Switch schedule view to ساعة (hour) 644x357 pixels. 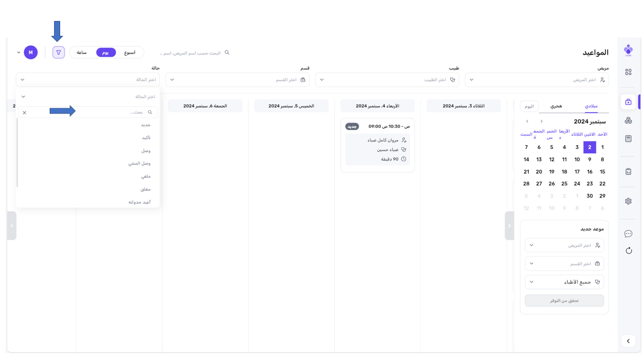(82, 52)
